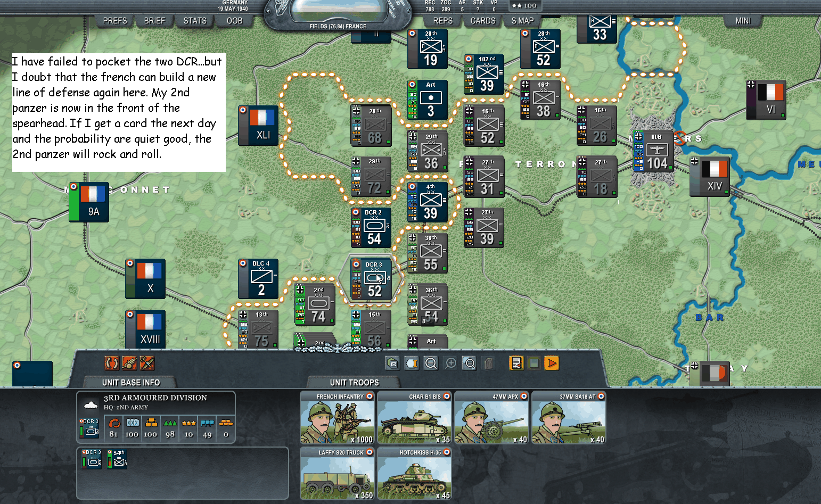
Task: Click the supply stat icon showing 98
Action: (170, 423)
